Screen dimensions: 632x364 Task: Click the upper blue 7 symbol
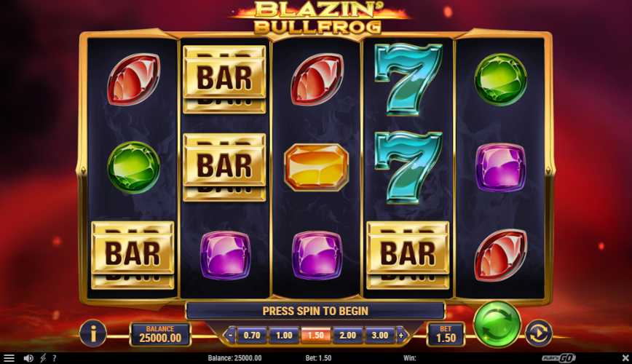click(x=408, y=79)
